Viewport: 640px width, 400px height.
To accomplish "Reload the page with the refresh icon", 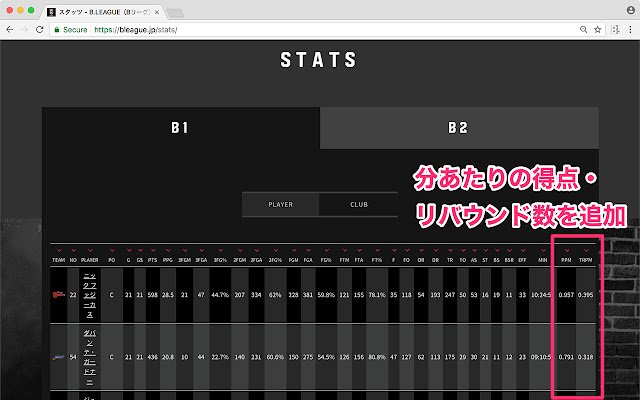I will click(x=40, y=30).
